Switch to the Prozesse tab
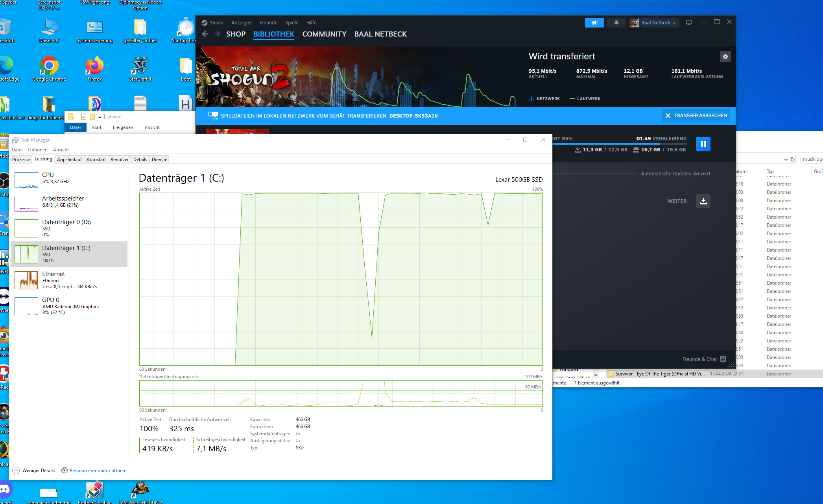Image resolution: width=823 pixels, height=504 pixels. [x=21, y=159]
